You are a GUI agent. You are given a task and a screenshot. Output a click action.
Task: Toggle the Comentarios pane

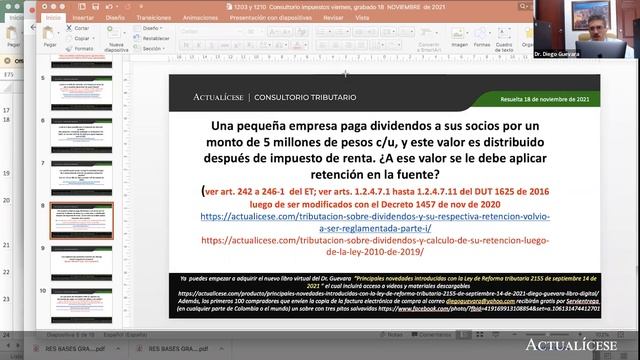pos(431,335)
